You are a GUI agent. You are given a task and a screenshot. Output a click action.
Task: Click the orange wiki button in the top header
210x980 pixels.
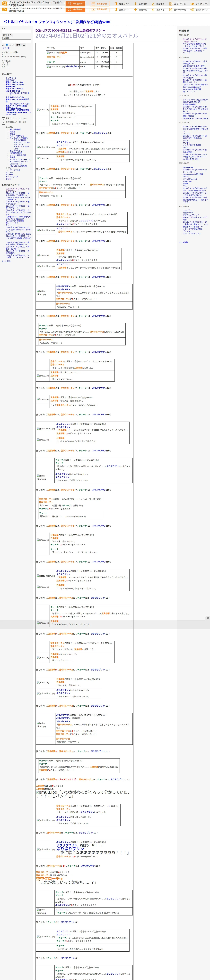(x=75, y=4)
